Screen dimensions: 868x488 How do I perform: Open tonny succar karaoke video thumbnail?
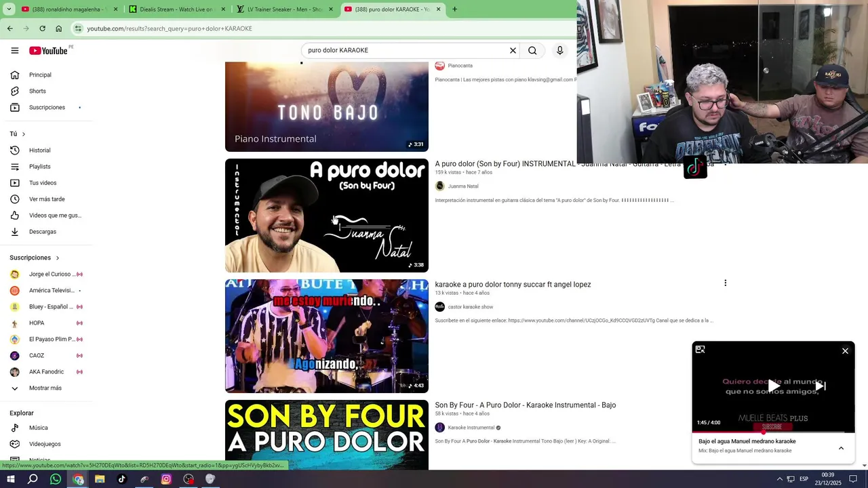tap(327, 336)
